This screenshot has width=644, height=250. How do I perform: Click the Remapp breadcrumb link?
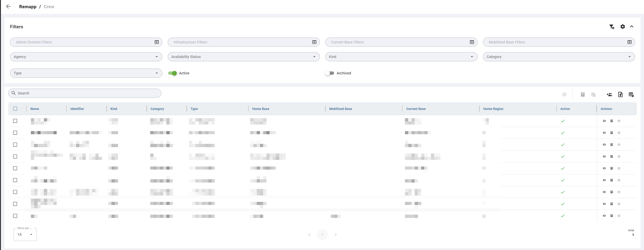pos(28,7)
